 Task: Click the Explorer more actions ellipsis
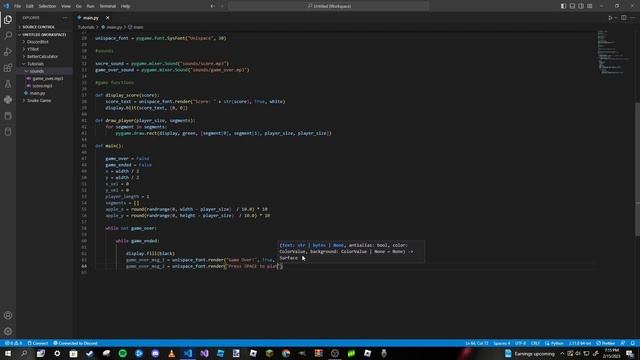click(x=65, y=18)
